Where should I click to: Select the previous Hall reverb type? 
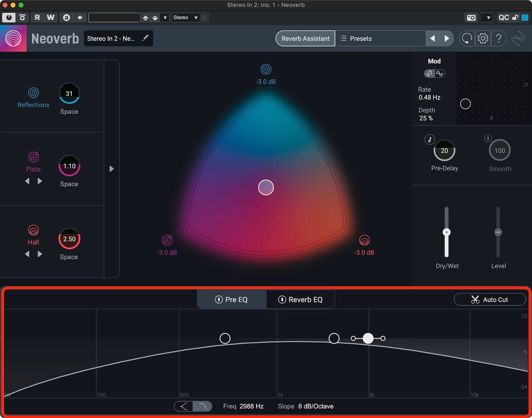coord(27,254)
